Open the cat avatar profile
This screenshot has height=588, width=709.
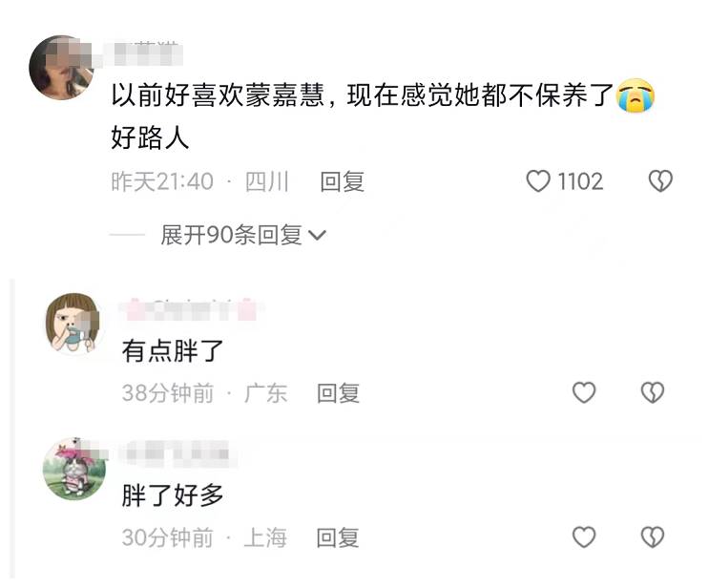[74, 469]
